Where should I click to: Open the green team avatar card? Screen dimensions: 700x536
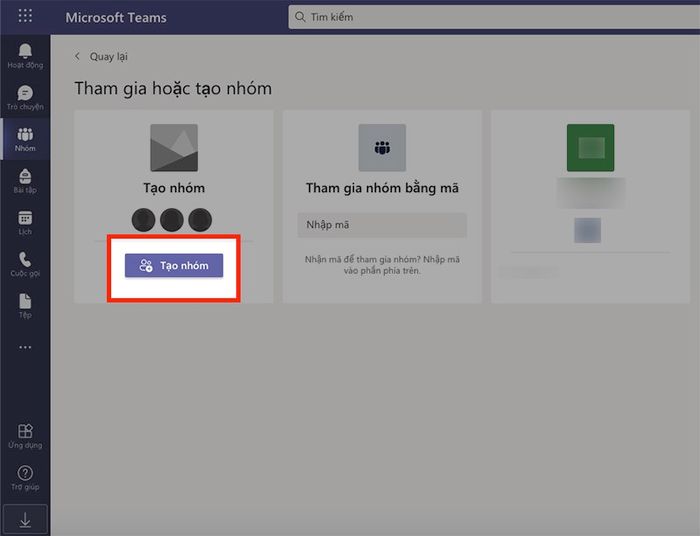point(590,148)
